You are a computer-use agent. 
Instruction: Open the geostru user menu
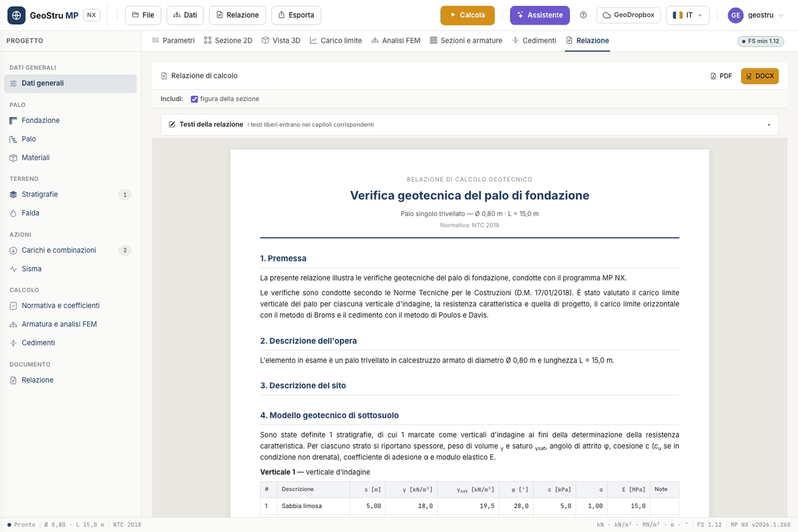point(755,15)
